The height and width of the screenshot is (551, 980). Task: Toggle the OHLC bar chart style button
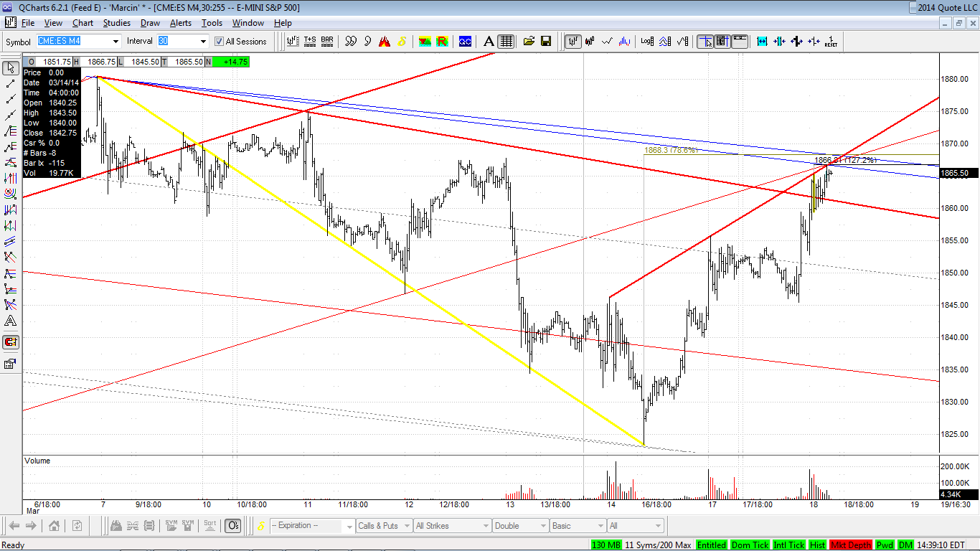pyautogui.click(x=573, y=41)
